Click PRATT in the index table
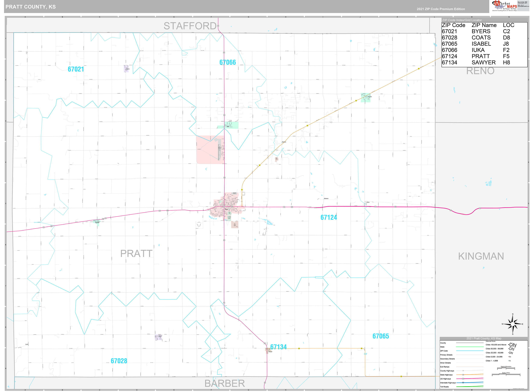532x392 pixels. (x=481, y=56)
